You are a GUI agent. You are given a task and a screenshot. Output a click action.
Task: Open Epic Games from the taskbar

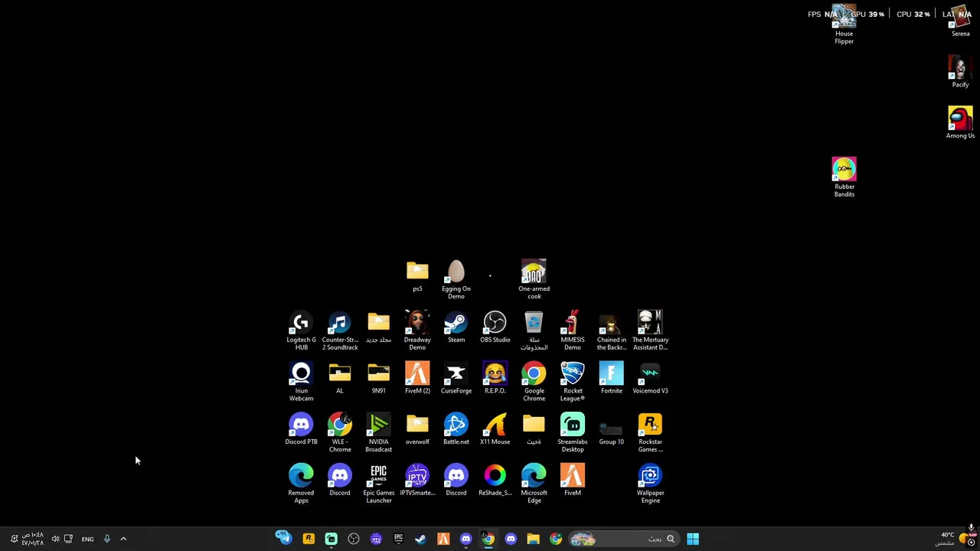click(398, 539)
